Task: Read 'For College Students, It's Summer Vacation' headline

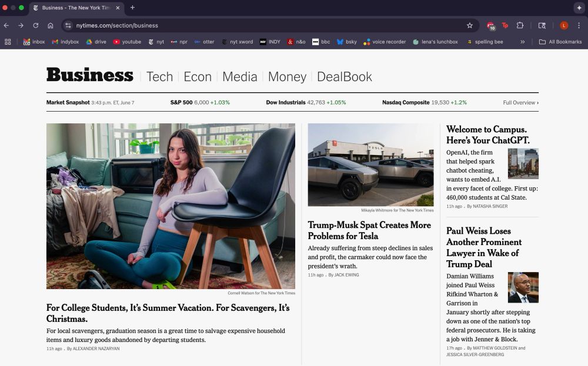Action: pos(168,313)
